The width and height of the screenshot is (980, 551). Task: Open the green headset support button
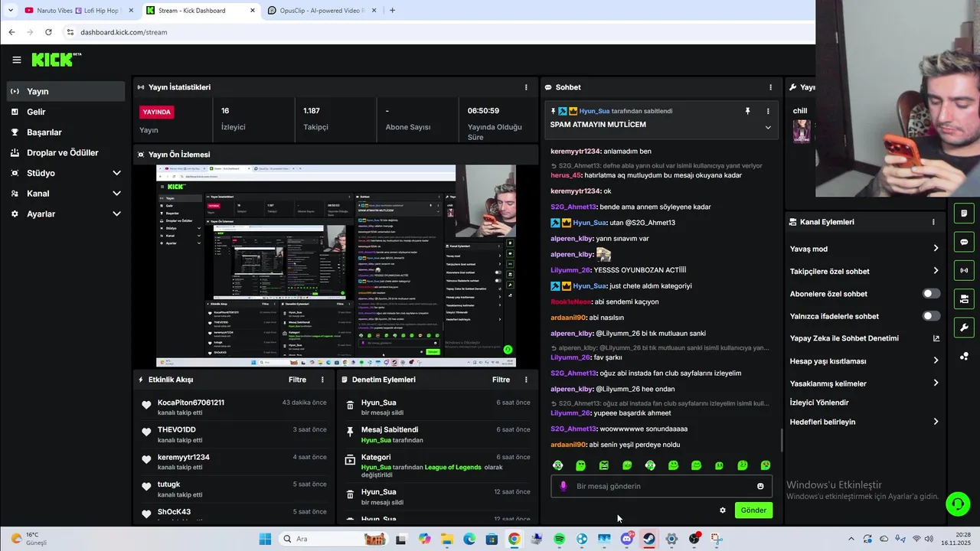957,504
